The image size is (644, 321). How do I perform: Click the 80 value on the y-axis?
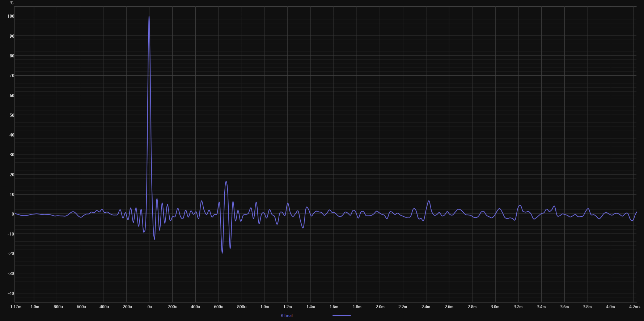(12, 56)
